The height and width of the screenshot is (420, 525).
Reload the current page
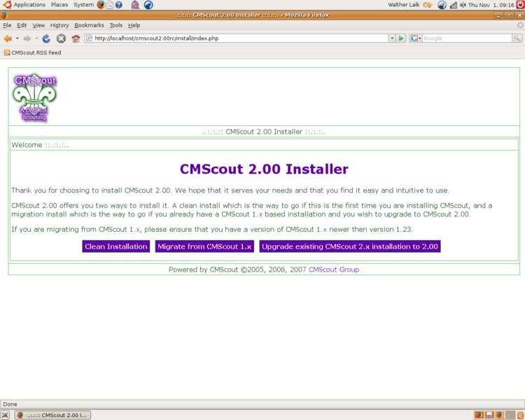[46, 38]
